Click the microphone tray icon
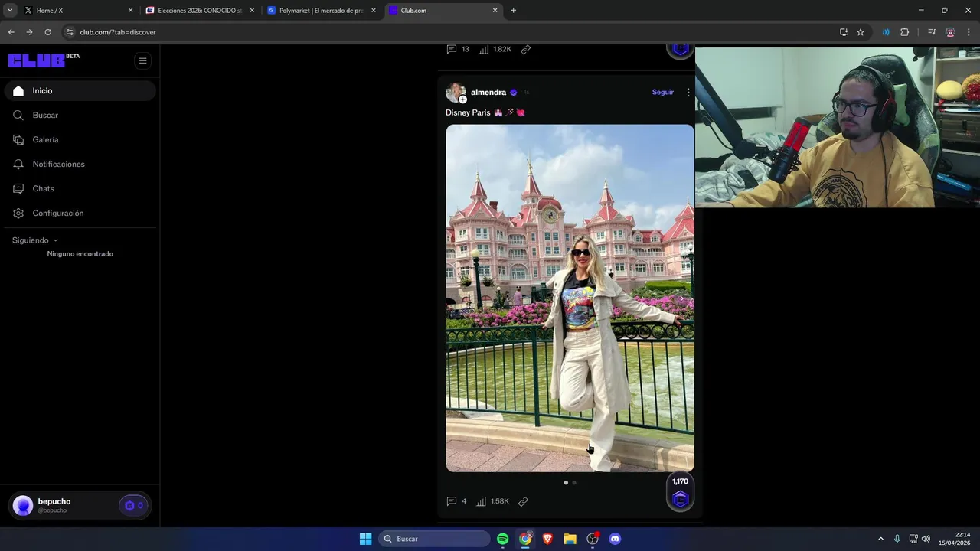 897,539
